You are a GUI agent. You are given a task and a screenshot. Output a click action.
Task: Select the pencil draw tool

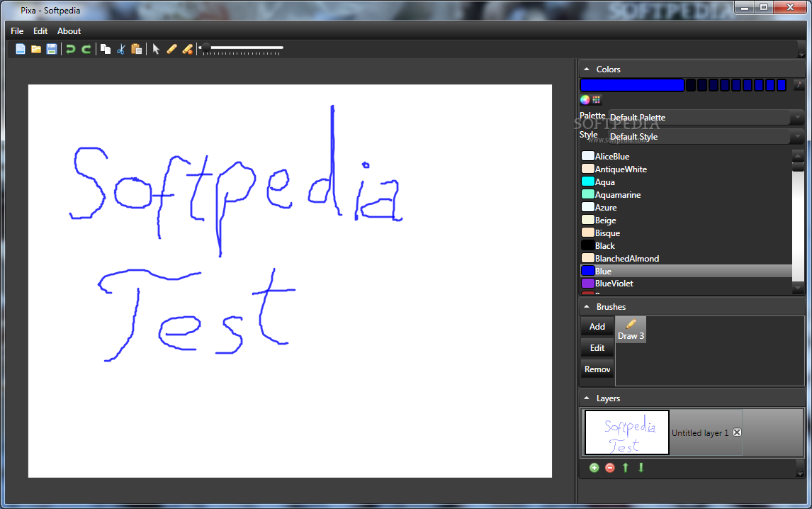pyautogui.click(x=171, y=49)
